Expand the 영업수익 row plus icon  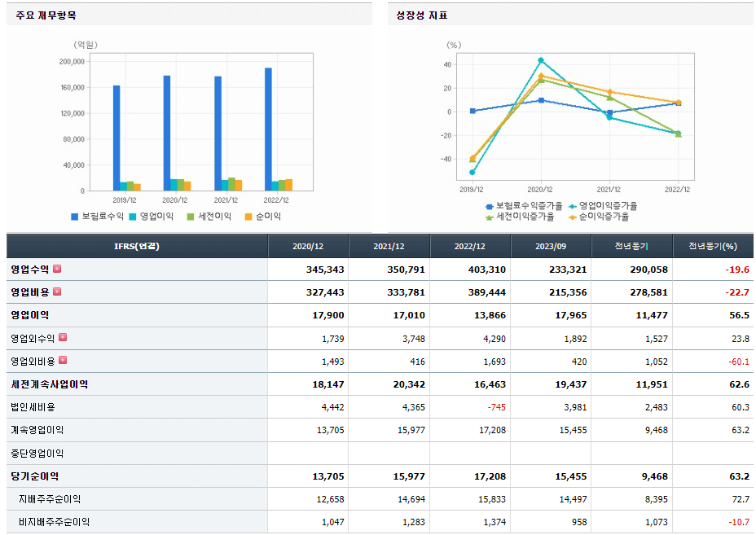[x=57, y=269]
